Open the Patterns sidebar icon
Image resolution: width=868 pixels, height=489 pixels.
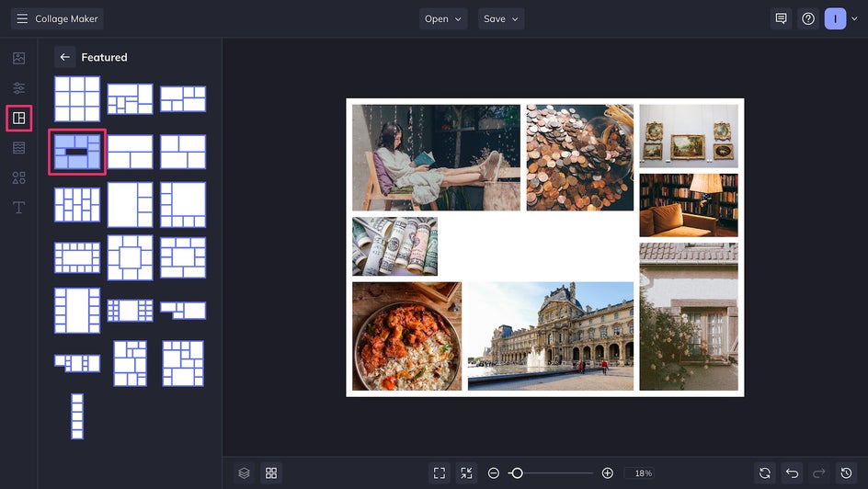pos(18,148)
